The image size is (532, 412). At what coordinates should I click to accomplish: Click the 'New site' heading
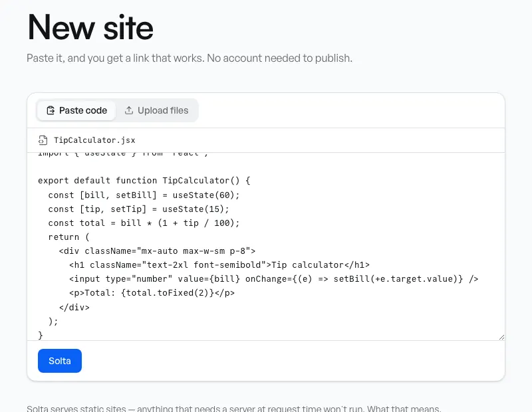(90, 28)
